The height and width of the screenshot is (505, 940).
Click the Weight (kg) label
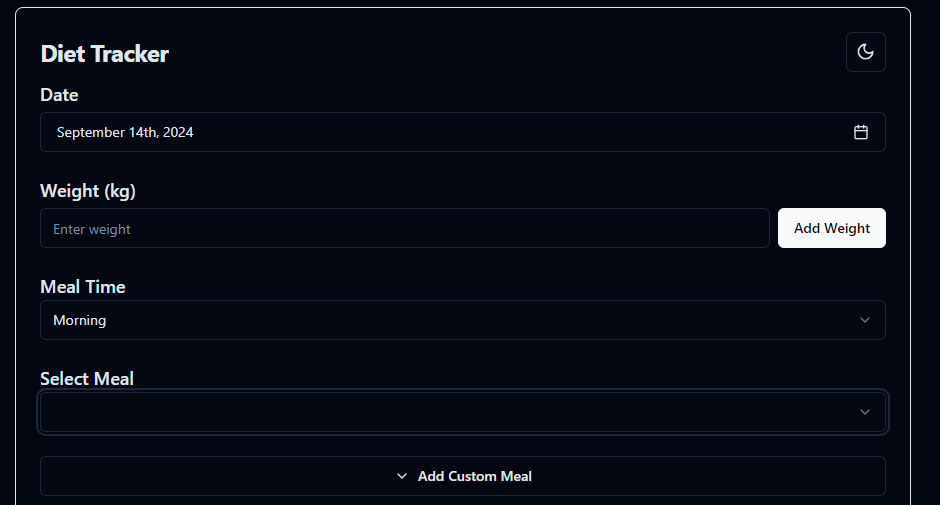[x=88, y=191]
